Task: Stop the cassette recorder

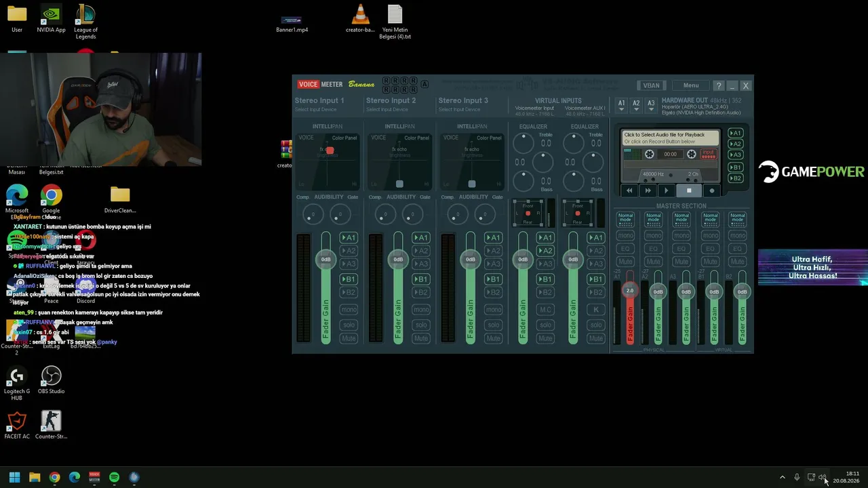Action: [x=689, y=190]
